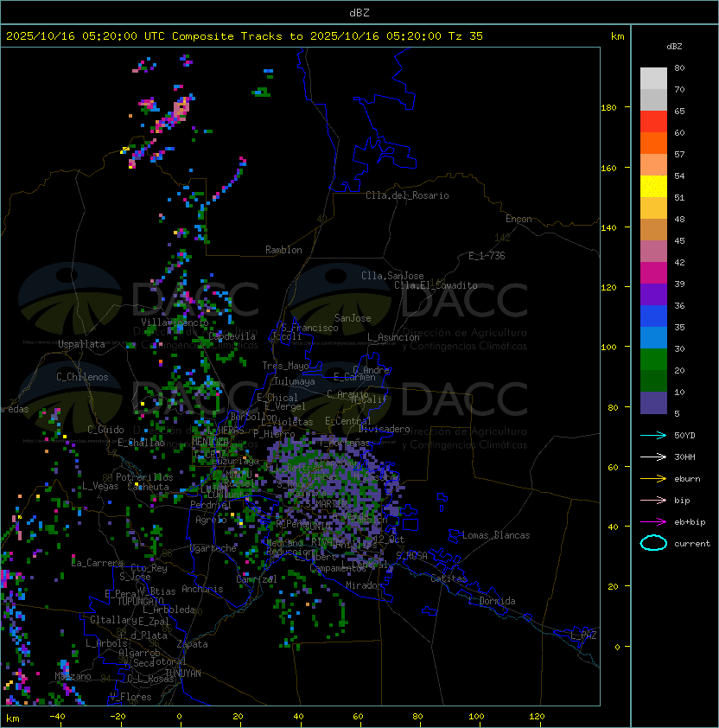
Task: Click the 50YD cyan arrow legend icon
Action: tap(653, 436)
